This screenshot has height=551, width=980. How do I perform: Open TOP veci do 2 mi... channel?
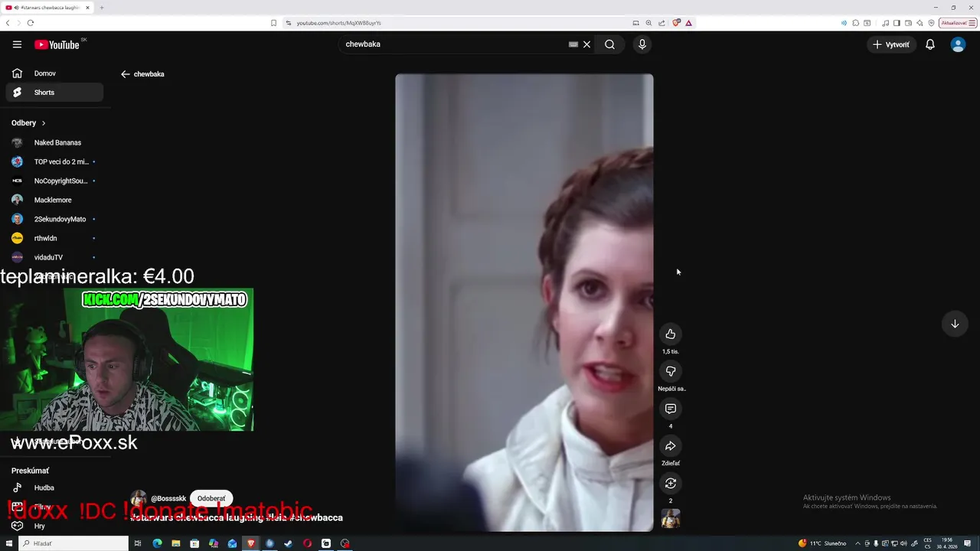coord(54,161)
